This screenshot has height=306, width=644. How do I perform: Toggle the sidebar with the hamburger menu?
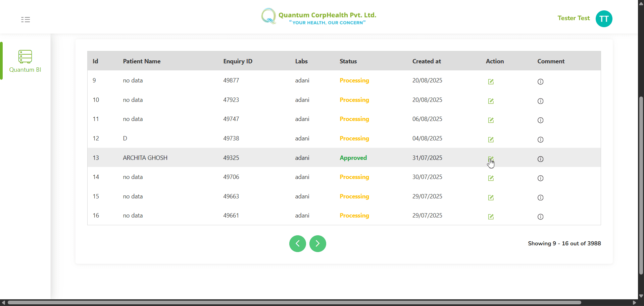click(x=26, y=19)
